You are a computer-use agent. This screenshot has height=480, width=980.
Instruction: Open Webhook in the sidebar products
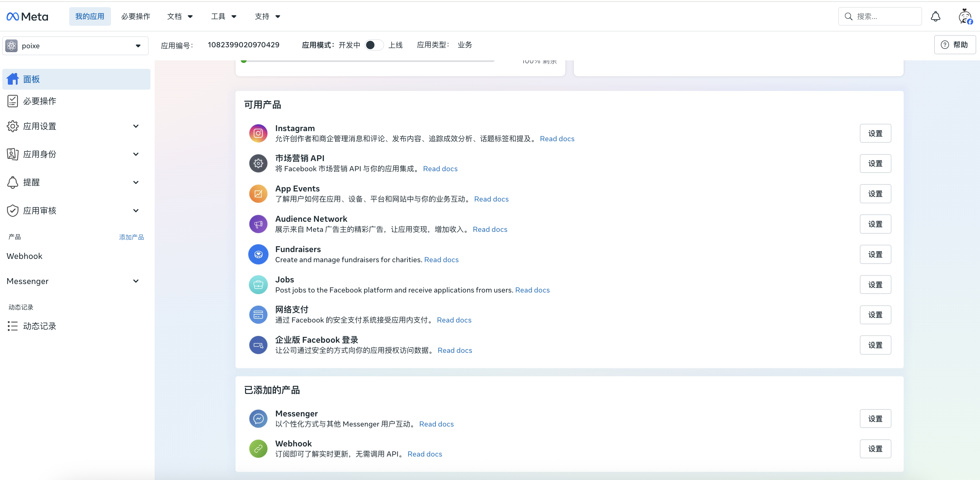(x=24, y=256)
